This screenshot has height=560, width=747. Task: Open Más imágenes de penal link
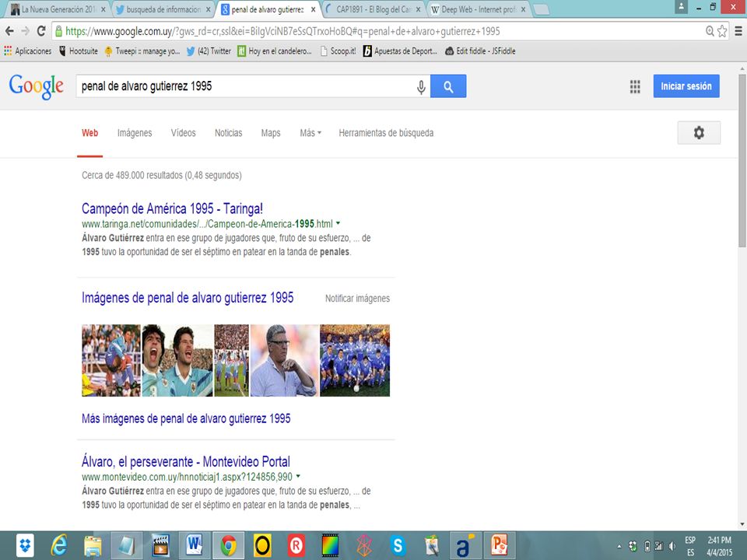(186, 418)
